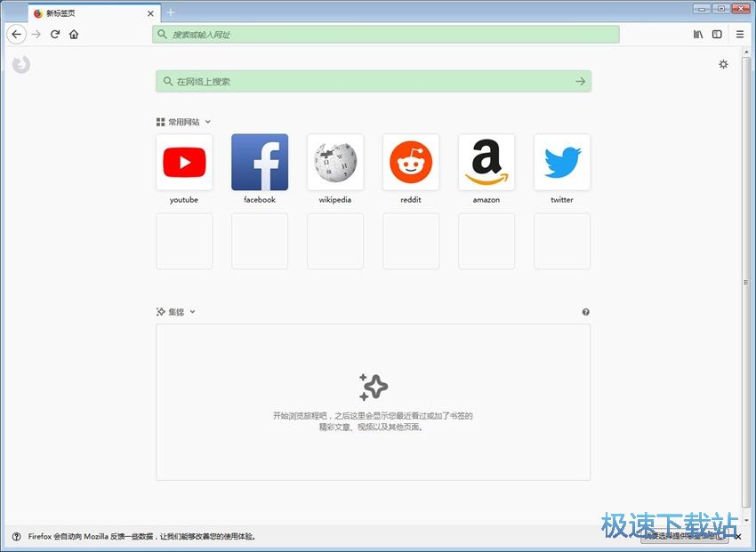The width and height of the screenshot is (756, 552).
Task: Open the amazon top site tile
Action: tap(487, 163)
